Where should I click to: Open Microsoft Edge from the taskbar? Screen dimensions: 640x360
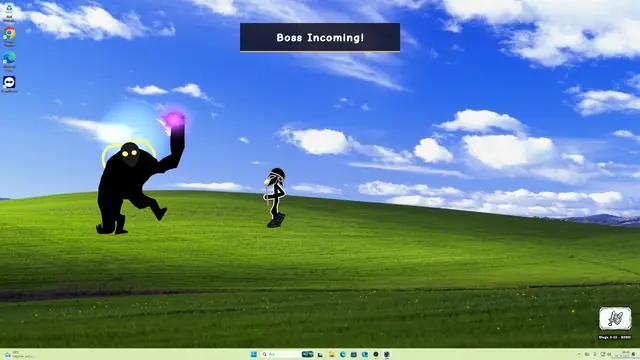pos(342,354)
